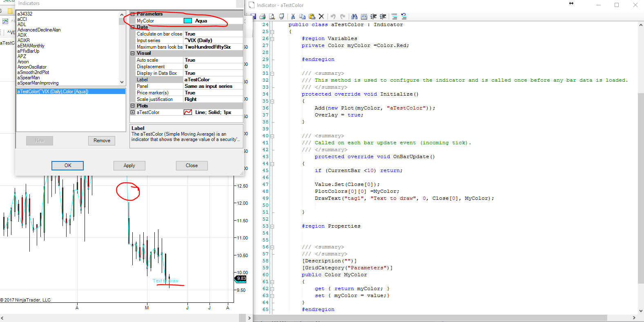
Task: Expand the aTestColor plot settings
Action: [132, 112]
